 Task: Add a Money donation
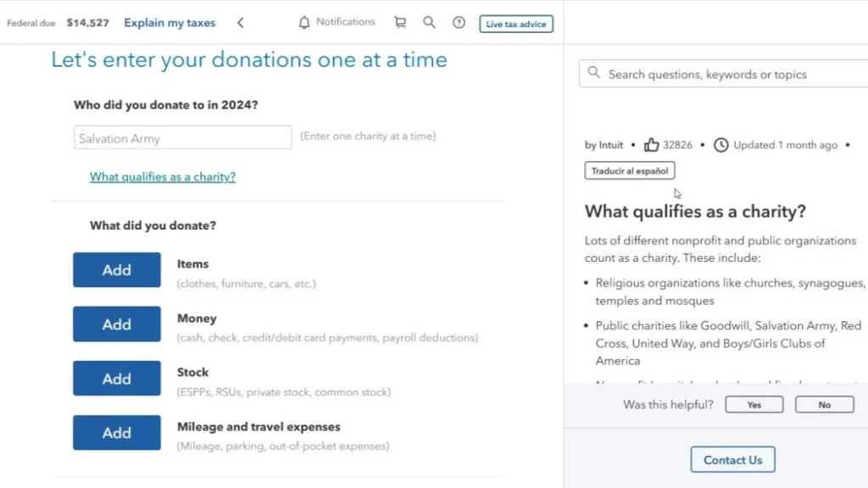[x=117, y=324]
